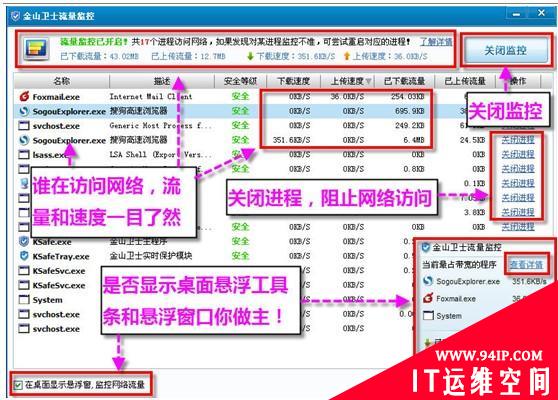This screenshot has height=400, width=558.
Task: Click the 上传速度 sort arrow
Action: pyautogui.click(x=368, y=81)
